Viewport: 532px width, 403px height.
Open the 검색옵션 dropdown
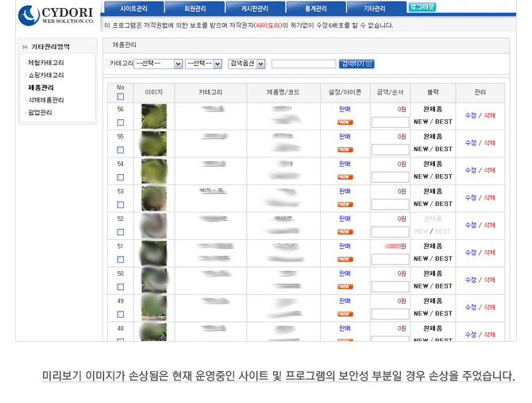click(247, 64)
